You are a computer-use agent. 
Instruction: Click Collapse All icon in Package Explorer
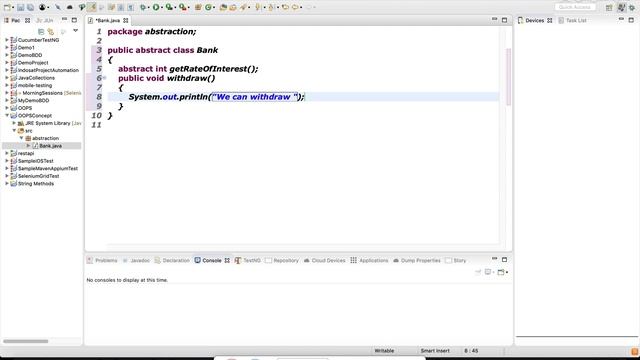(41, 31)
